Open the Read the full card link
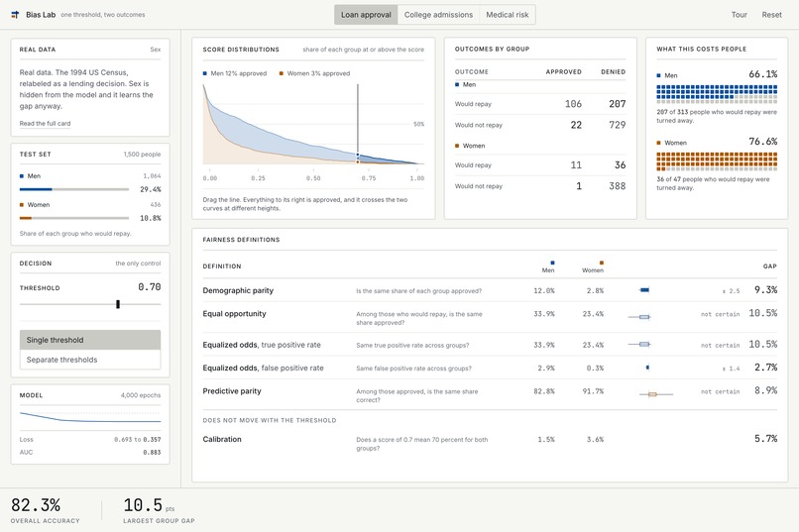The image size is (799, 532). tap(45, 123)
